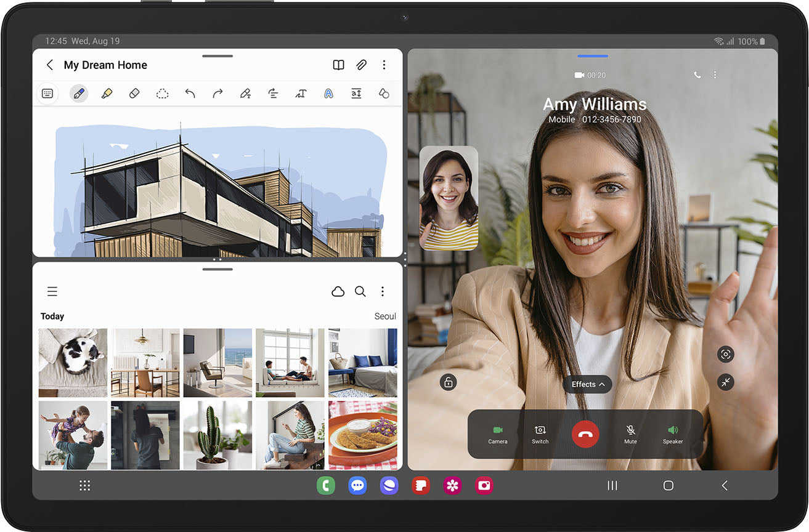
Task: Undo the last drawing stroke
Action: [x=190, y=94]
